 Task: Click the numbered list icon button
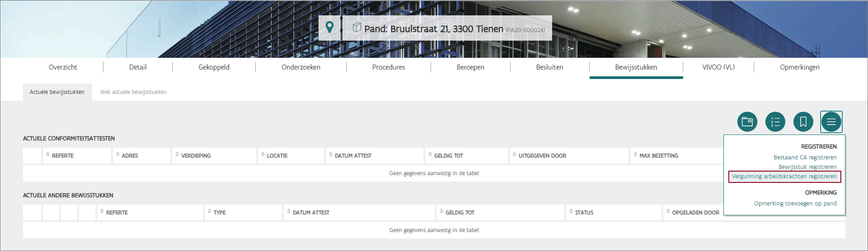point(775,122)
